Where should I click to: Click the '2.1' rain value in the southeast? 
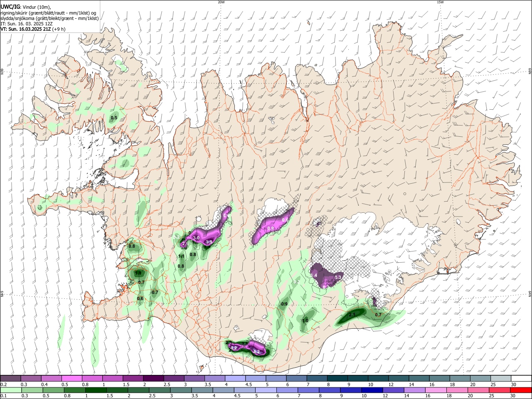(x=352, y=315)
